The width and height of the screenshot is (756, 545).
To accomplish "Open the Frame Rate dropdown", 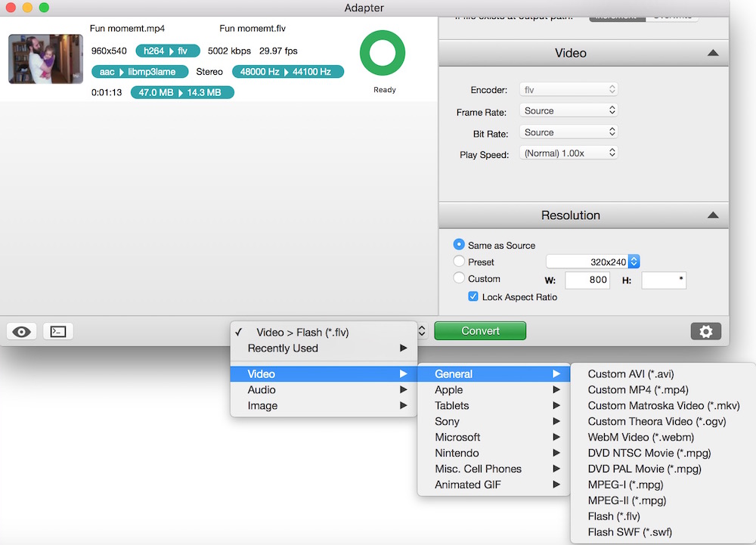I will click(569, 110).
